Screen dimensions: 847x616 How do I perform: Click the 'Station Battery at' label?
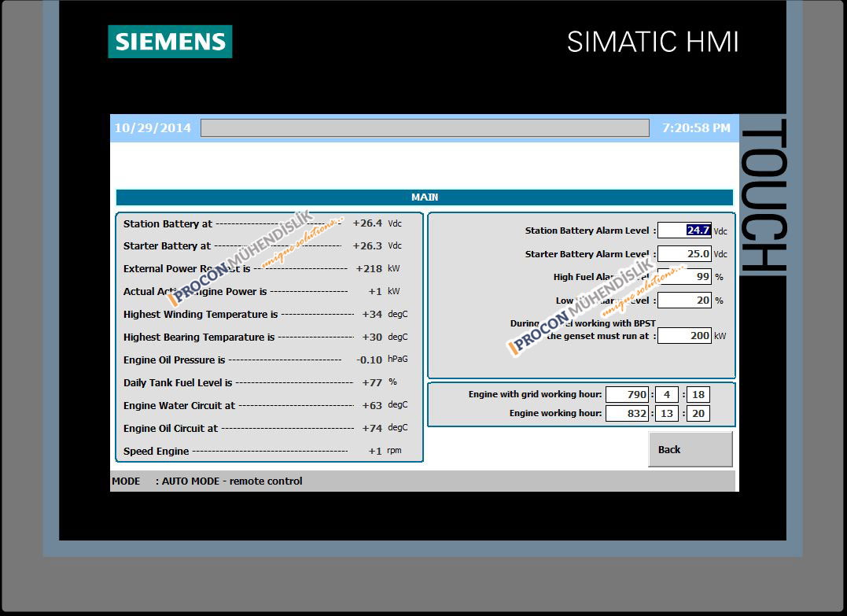(168, 223)
